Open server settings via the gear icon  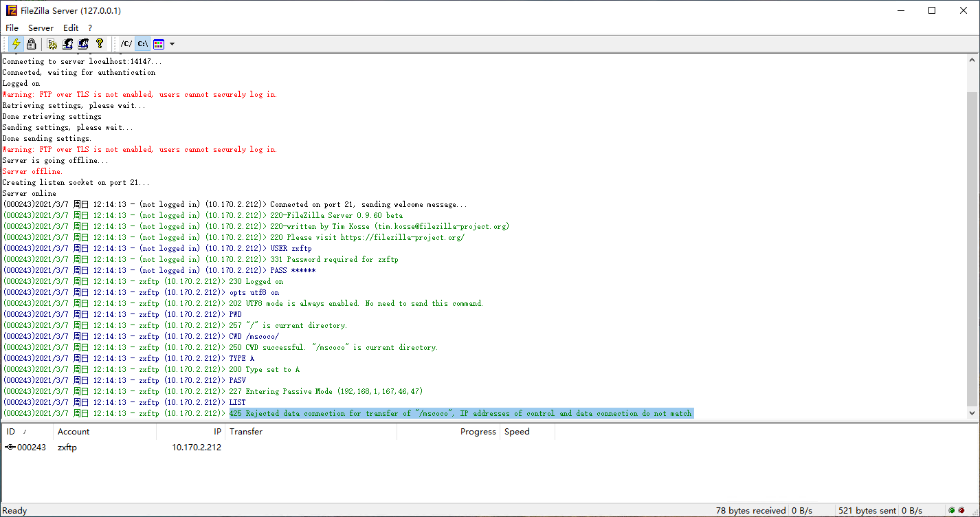coord(52,44)
